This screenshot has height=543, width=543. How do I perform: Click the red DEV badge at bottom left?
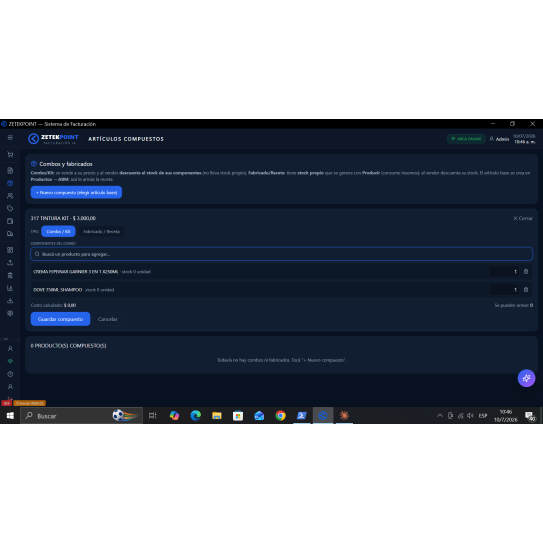pos(7,403)
